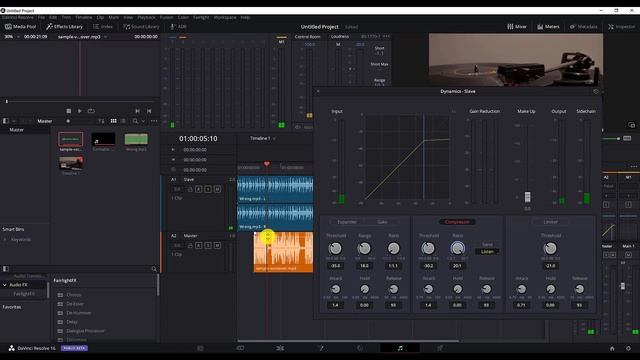Viewport: 640px width, 360px height.
Task: Toggle the Index panel
Action: click(103, 27)
